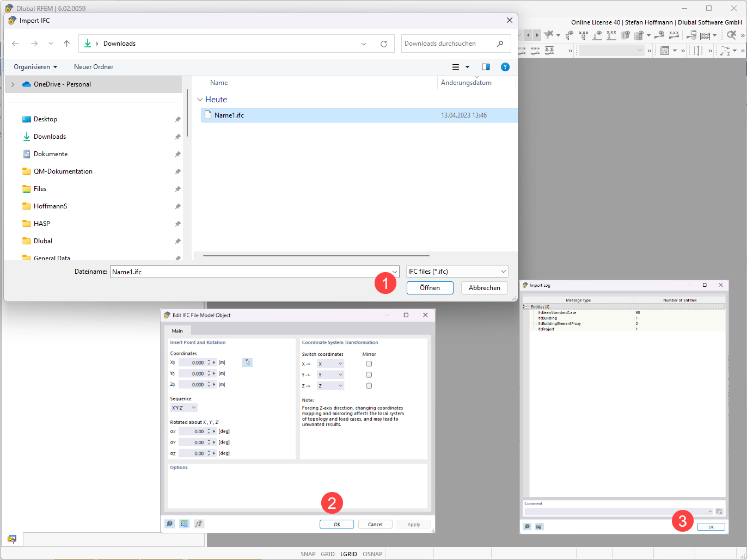Click the αZ' rotation stepper arrows
This screenshot has height=560, width=747.
point(209,453)
